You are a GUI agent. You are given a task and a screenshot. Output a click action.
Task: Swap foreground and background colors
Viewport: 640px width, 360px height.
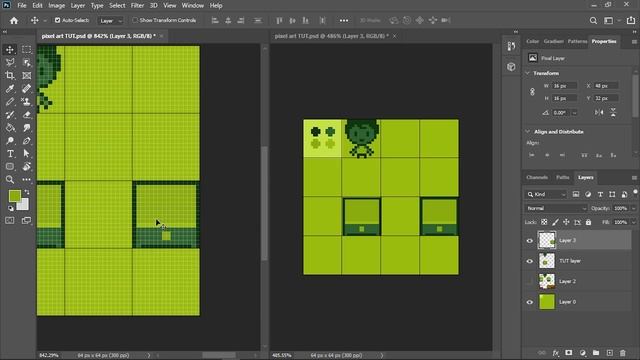(27, 192)
